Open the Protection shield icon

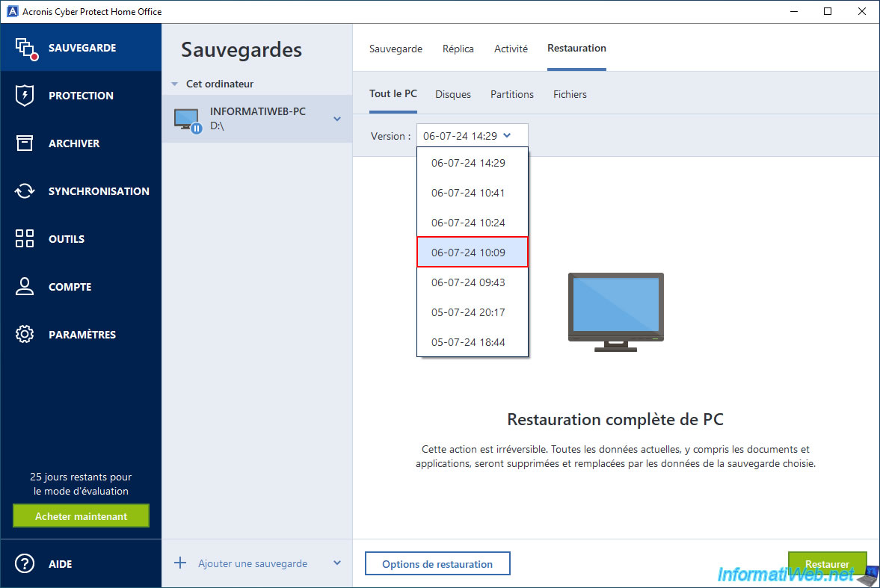[x=24, y=96]
